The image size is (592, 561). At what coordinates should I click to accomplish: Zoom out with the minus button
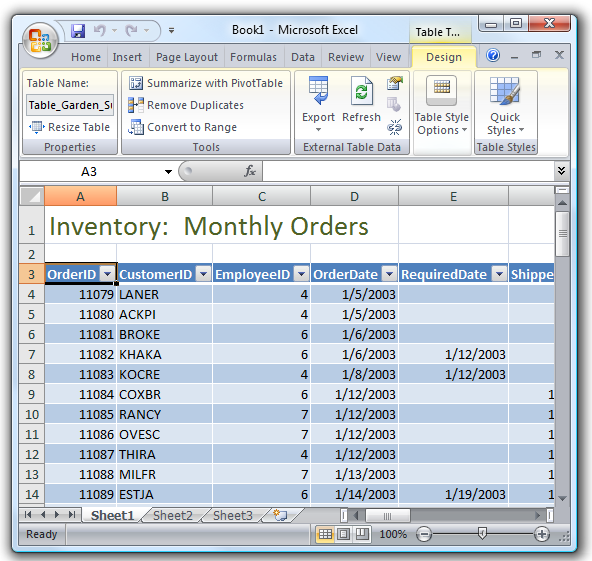pyautogui.click(x=424, y=534)
